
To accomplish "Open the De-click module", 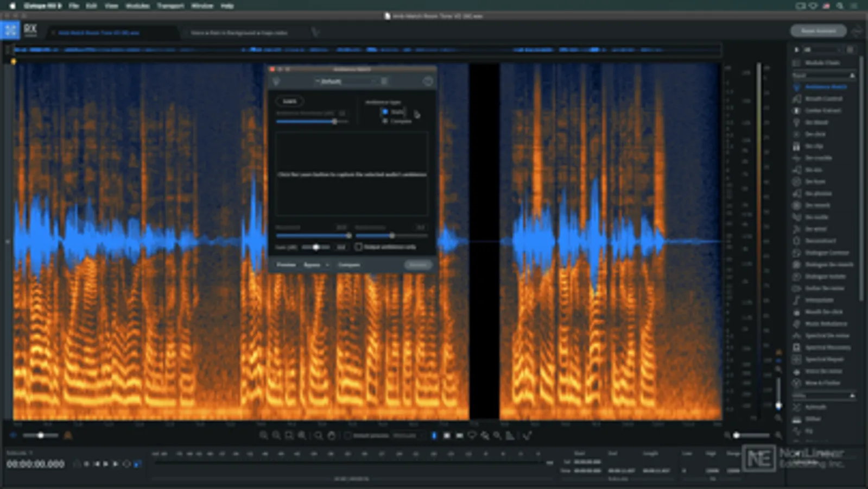I will [815, 134].
